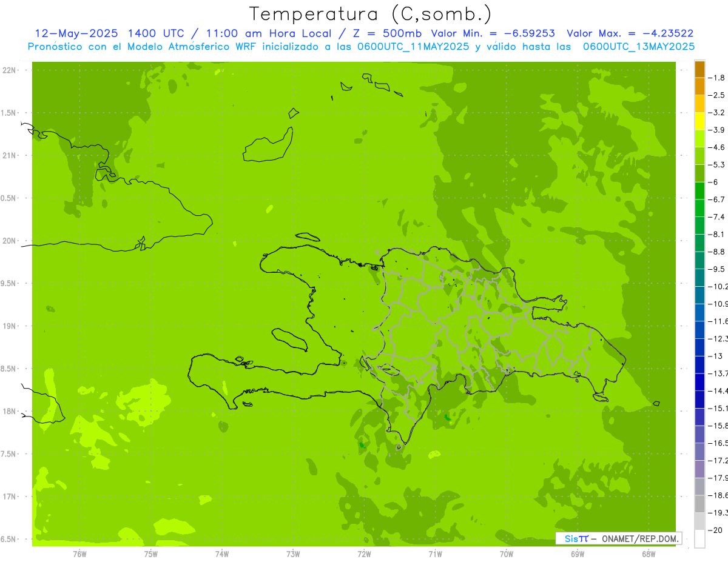Click the '-2.5' colorbar label
This screenshot has width=728, height=562.
(x=717, y=95)
